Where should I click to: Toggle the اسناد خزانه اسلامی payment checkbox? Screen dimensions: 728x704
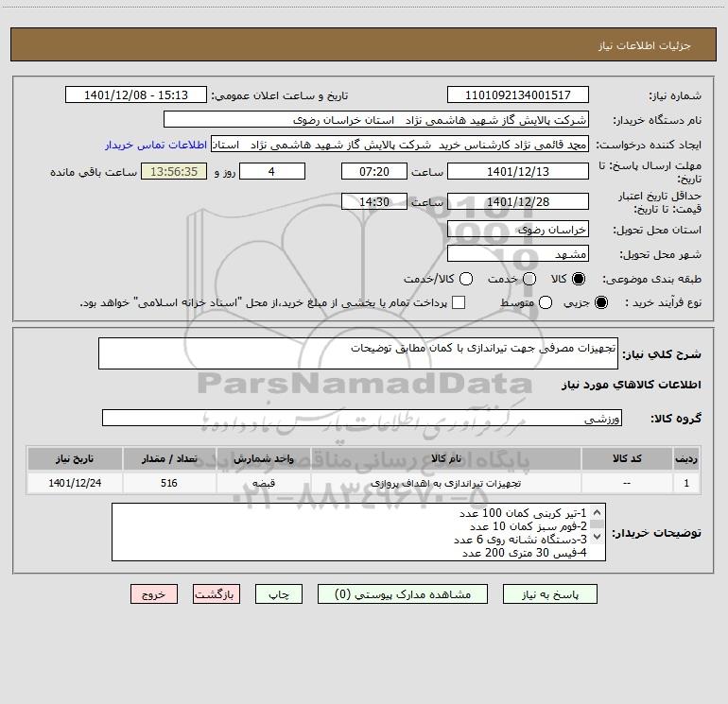[x=459, y=302]
